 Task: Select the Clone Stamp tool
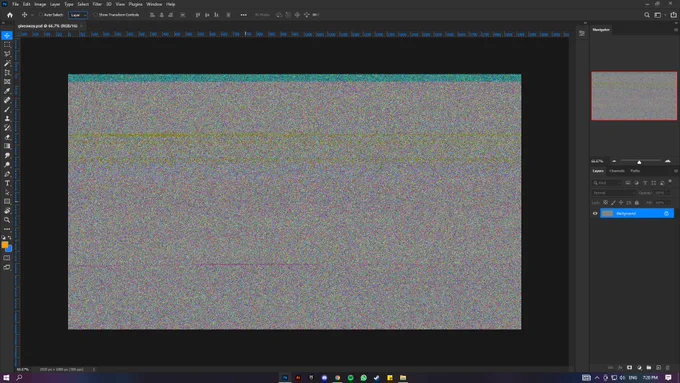tap(7, 118)
